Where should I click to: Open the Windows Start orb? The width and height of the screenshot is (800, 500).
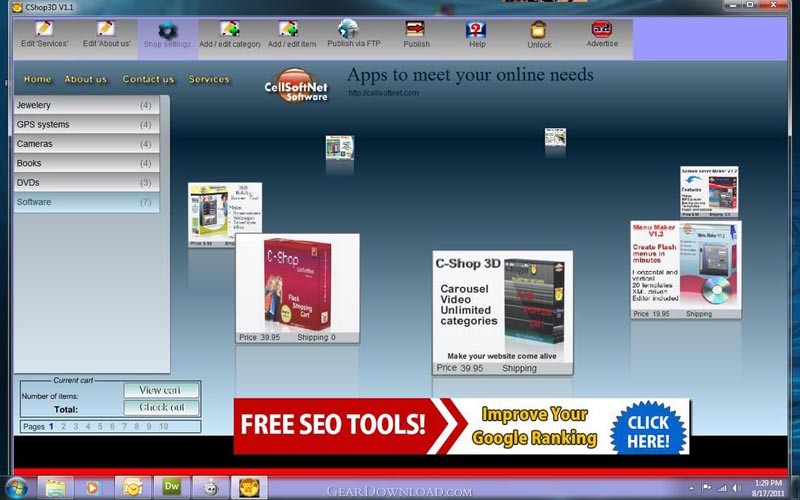pyautogui.click(x=17, y=487)
